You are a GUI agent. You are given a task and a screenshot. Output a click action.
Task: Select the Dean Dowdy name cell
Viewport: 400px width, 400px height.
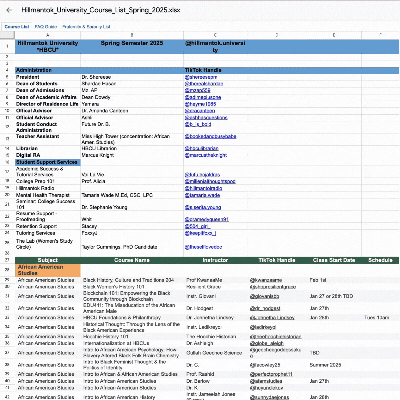click(x=132, y=97)
